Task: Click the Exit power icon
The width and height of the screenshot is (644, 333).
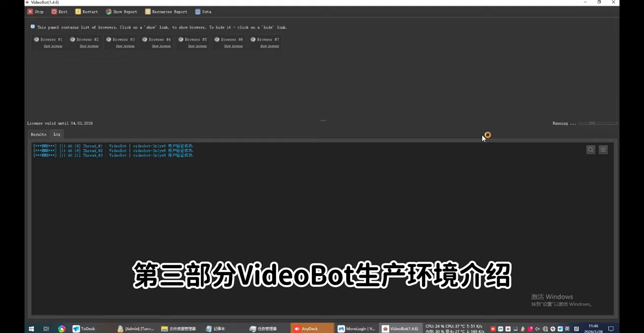Action: coord(54,12)
